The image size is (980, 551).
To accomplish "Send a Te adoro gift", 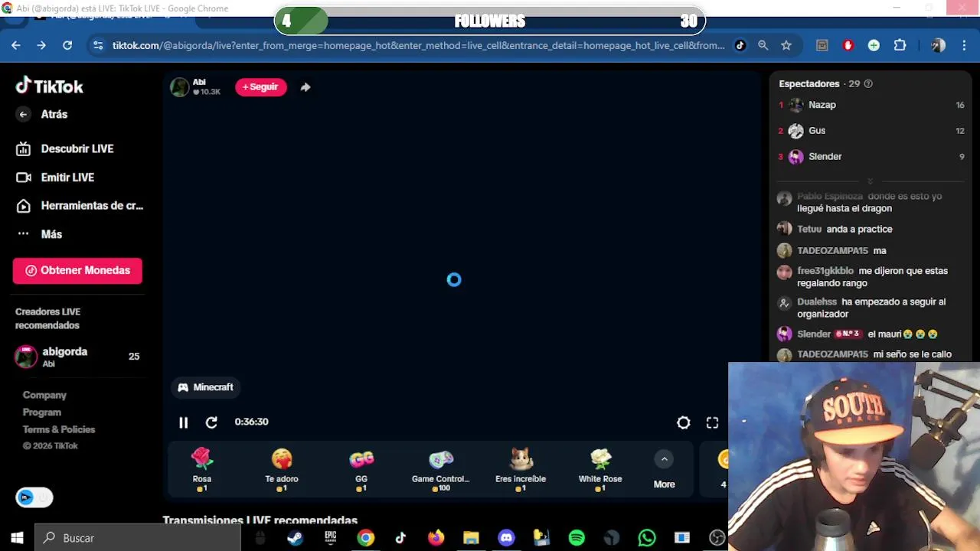I will point(282,469).
